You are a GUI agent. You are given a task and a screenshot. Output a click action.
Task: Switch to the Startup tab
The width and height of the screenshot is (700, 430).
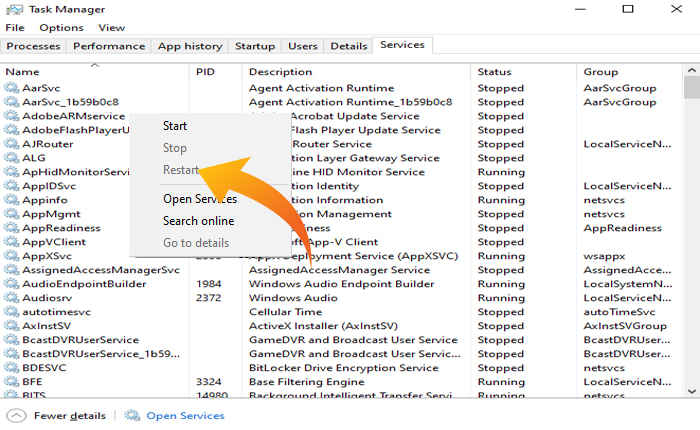pos(255,46)
